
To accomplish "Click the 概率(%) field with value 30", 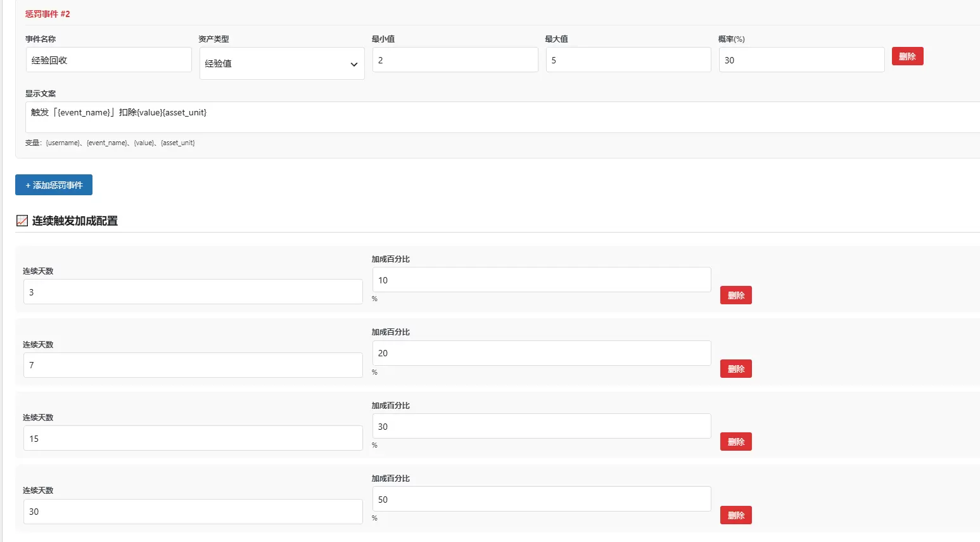I will coord(801,60).
